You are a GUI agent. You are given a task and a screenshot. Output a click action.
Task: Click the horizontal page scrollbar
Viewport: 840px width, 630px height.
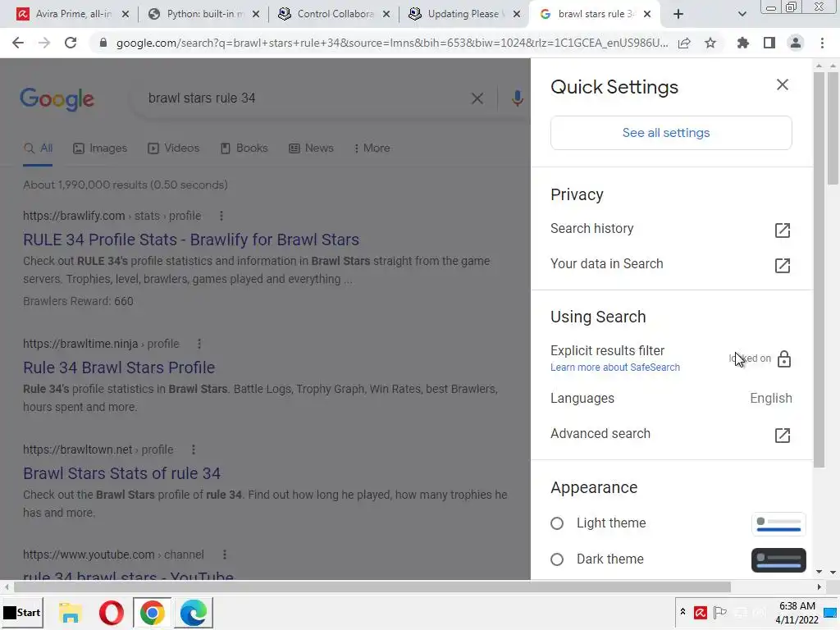point(372,587)
